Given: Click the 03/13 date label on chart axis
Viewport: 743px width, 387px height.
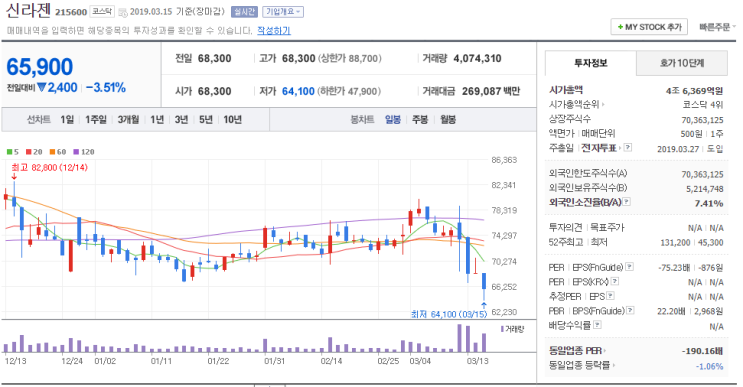Looking at the screenshot, I should click(477, 361).
